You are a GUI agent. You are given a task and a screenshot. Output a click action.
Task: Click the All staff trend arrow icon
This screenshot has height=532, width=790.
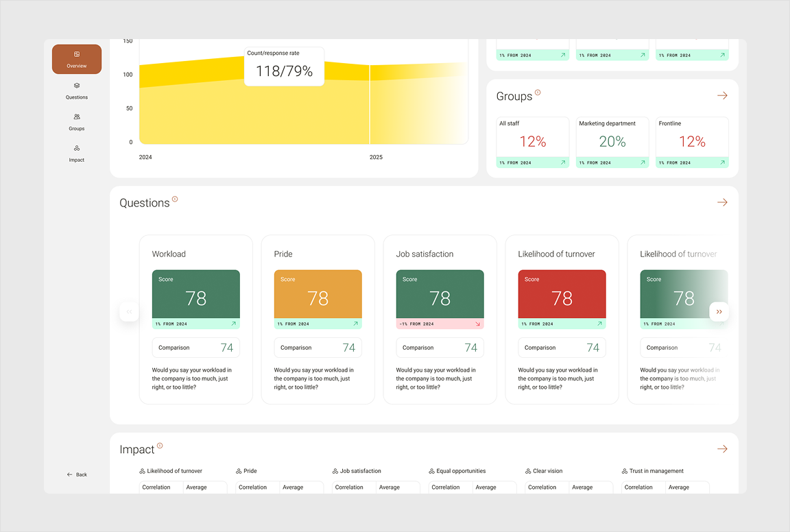(563, 162)
